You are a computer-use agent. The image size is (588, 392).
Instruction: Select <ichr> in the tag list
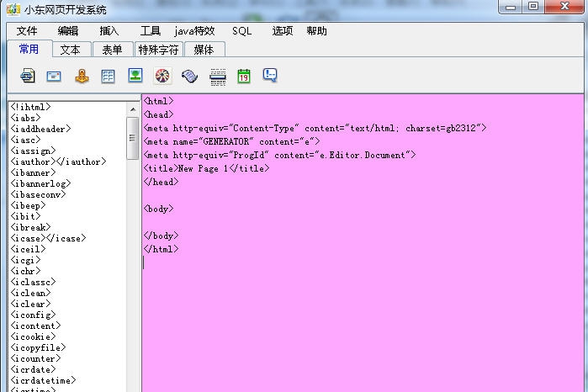[x=25, y=271]
